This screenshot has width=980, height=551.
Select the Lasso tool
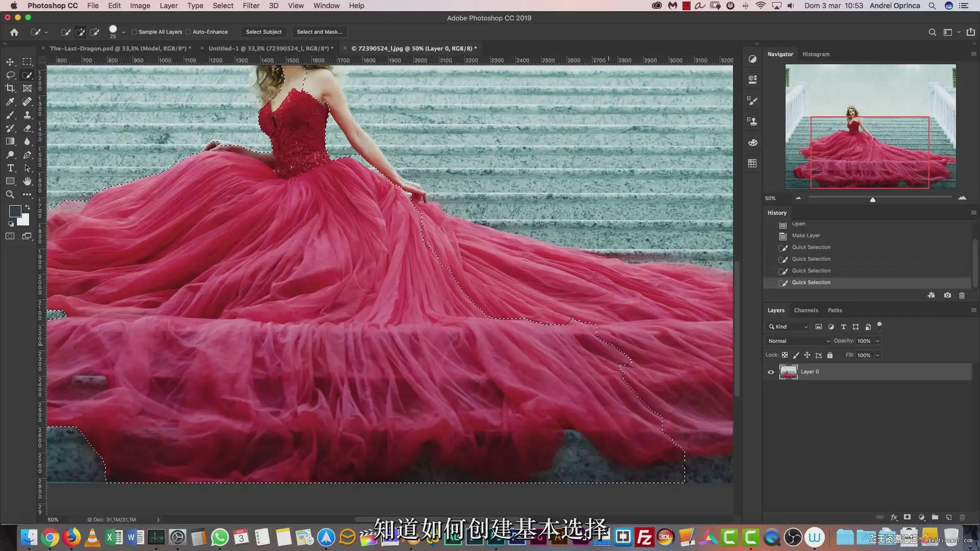[x=10, y=75]
